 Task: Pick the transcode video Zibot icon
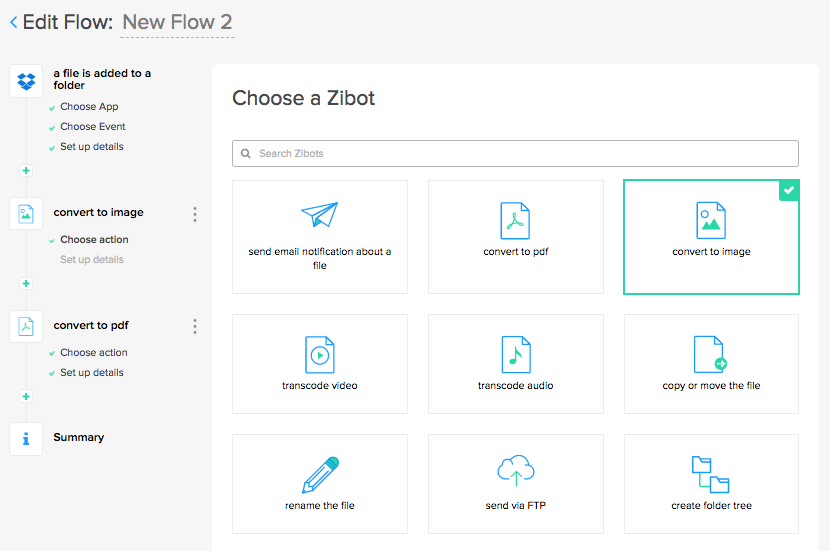[x=319, y=354]
